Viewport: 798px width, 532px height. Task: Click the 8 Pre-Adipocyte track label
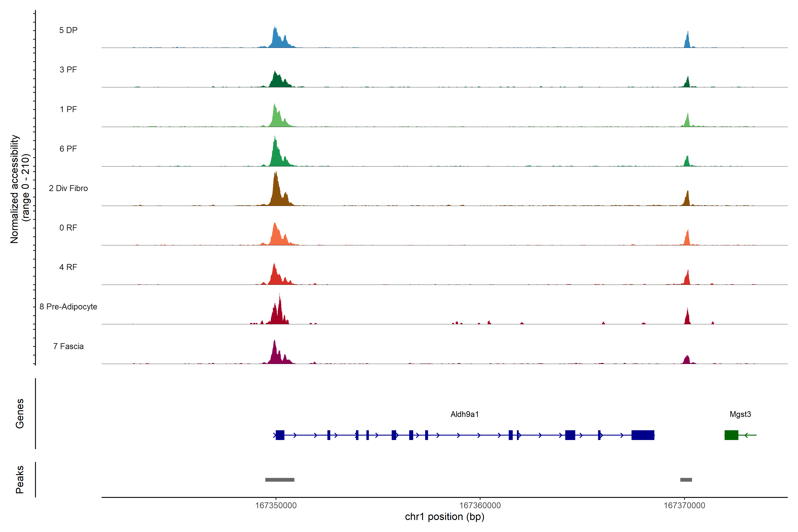(x=68, y=307)
